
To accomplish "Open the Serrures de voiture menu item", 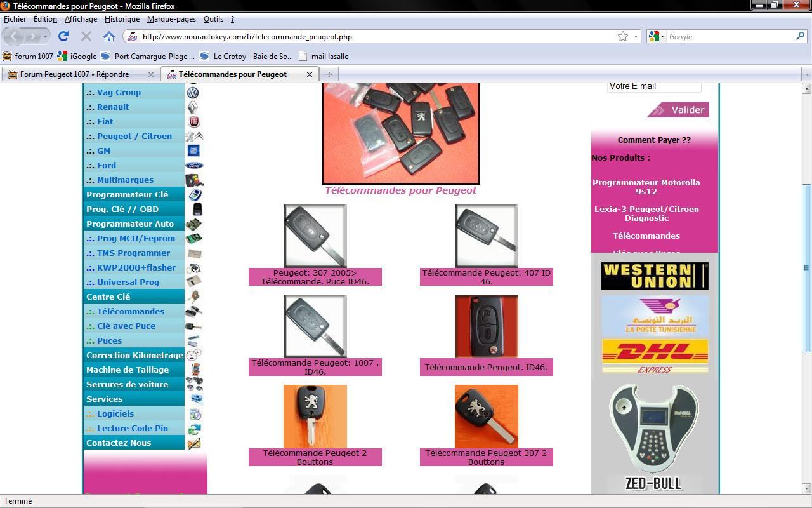I will tap(127, 384).
